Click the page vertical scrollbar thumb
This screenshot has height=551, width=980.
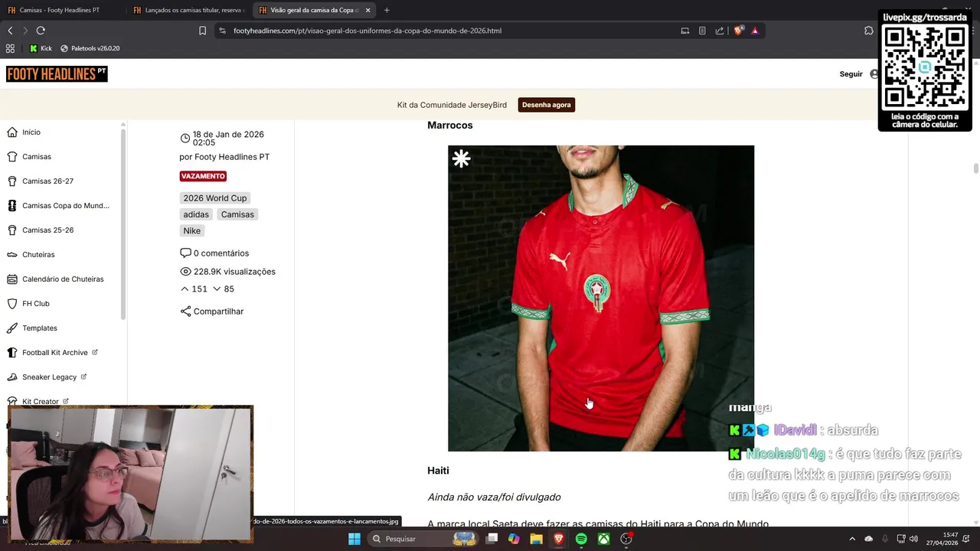point(976,169)
